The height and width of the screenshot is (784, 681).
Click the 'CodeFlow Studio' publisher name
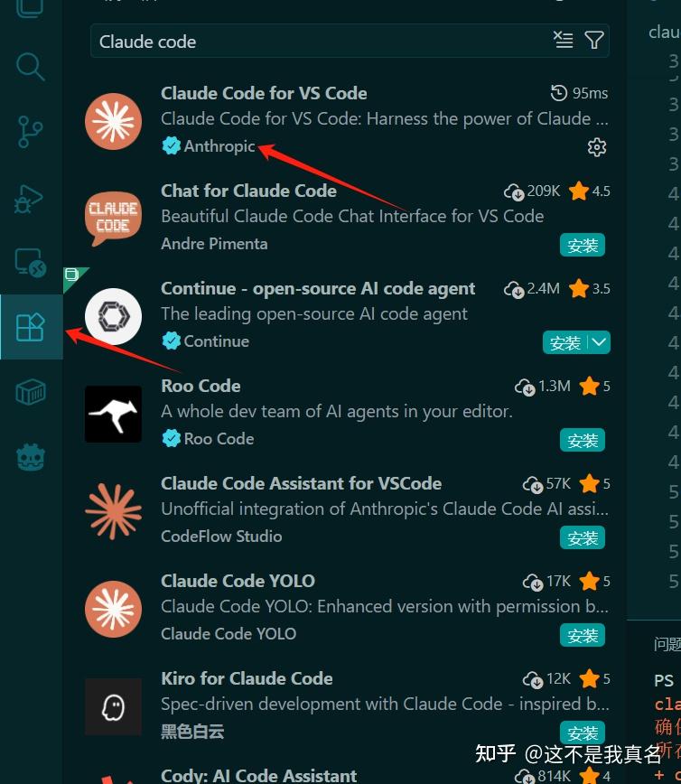tap(221, 536)
